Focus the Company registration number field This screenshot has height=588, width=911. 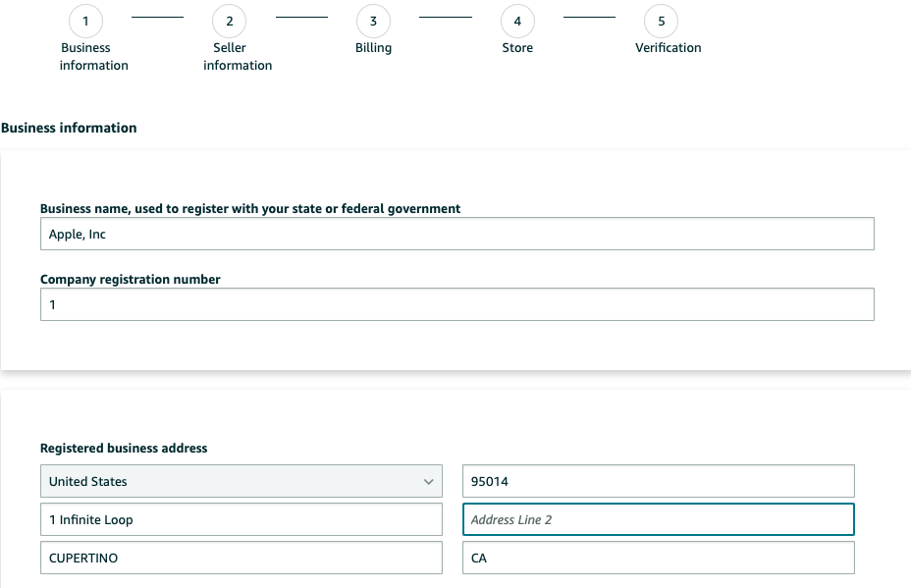[x=457, y=304]
